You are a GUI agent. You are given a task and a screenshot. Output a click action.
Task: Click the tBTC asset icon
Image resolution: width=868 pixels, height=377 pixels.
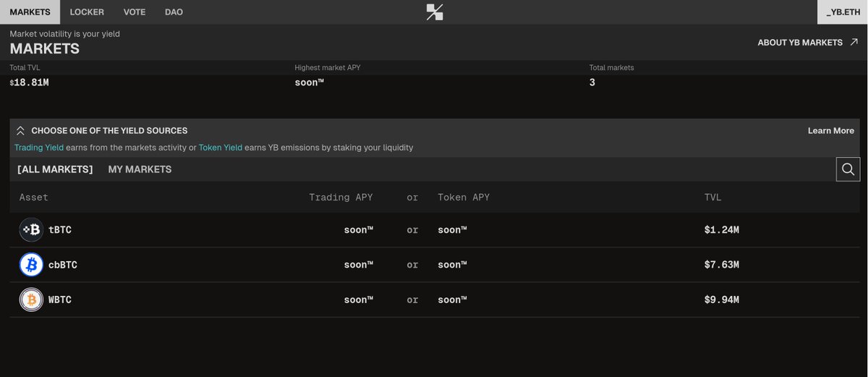[31, 229]
